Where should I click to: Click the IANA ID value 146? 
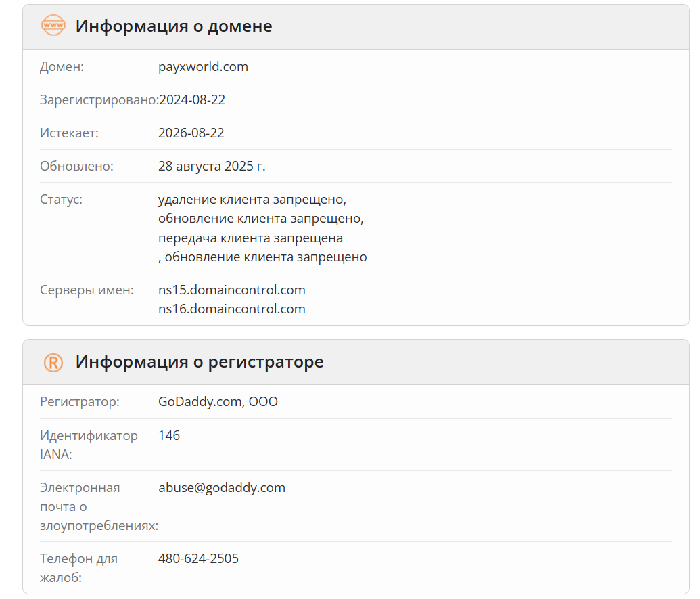[169, 436]
